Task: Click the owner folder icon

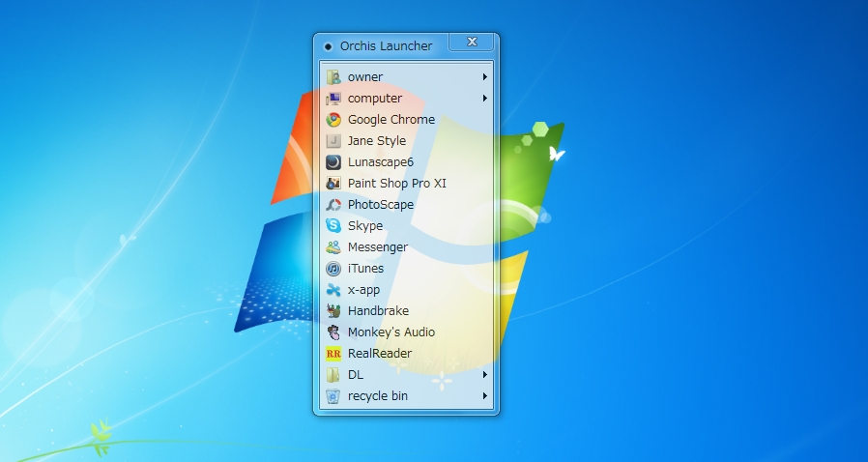Action: tap(333, 77)
